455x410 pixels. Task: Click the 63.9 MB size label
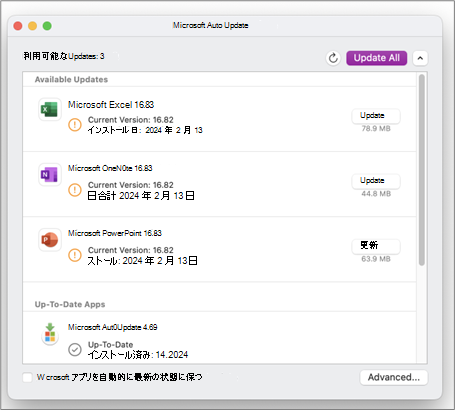[x=376, y=259]
